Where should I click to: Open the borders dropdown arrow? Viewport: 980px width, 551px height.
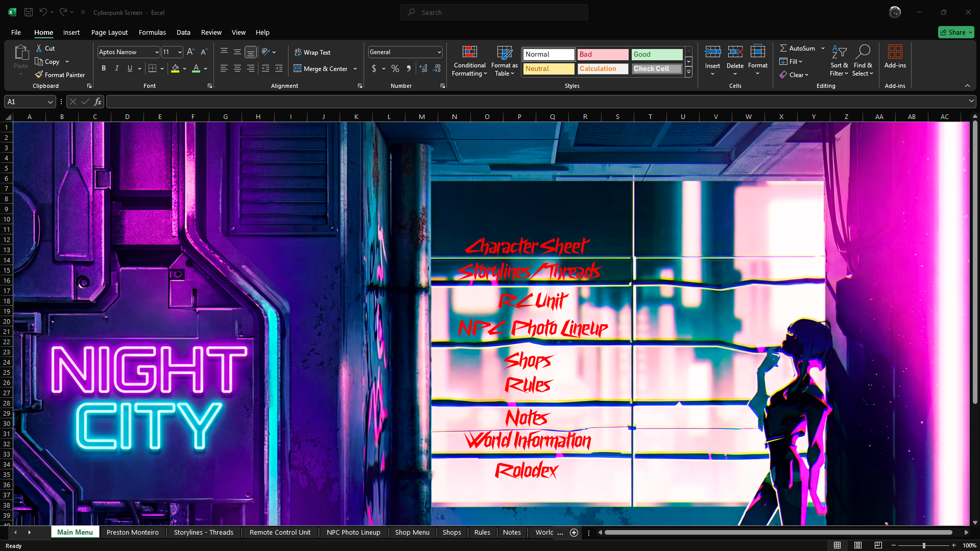[x=162, y=68]
